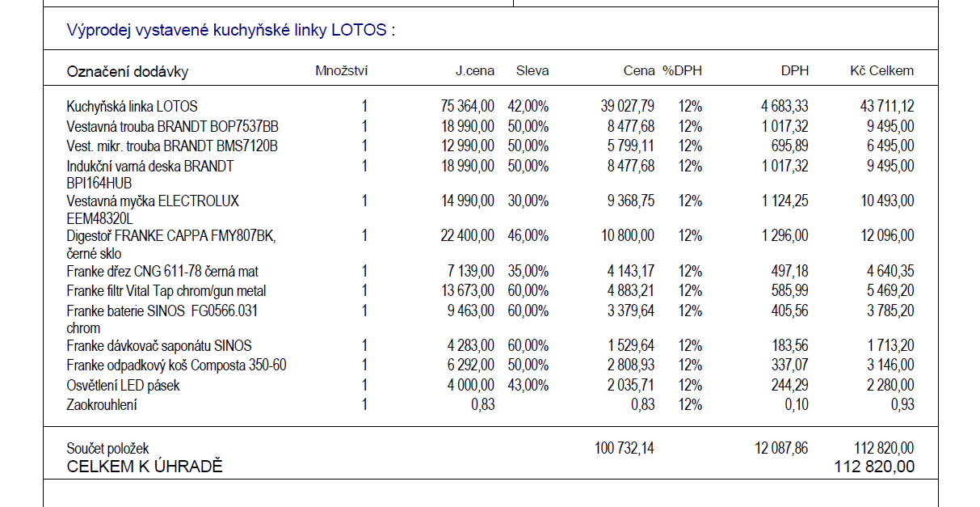Click the "J.cena" column header
The width and height of the screenshot is (980, 507).
(474, 71)
